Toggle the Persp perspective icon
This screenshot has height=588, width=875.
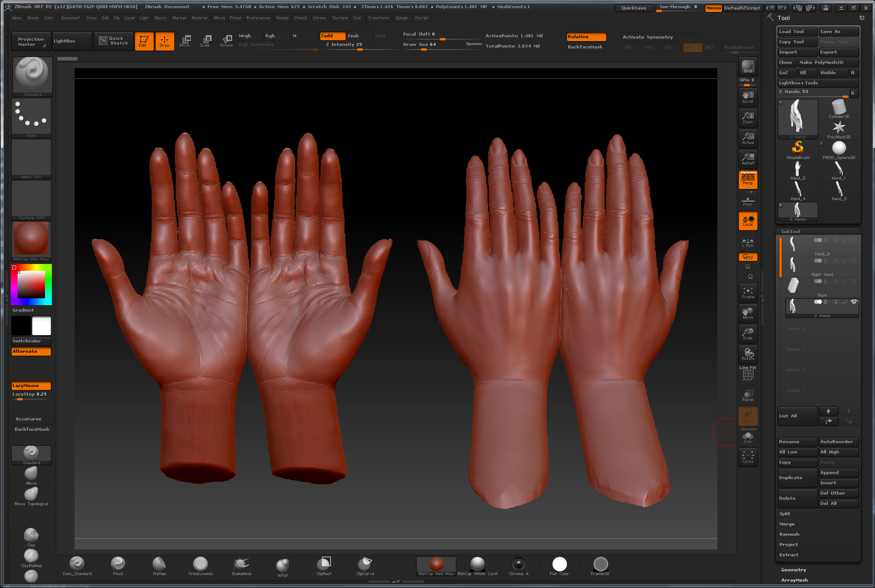tap(748, 180)
